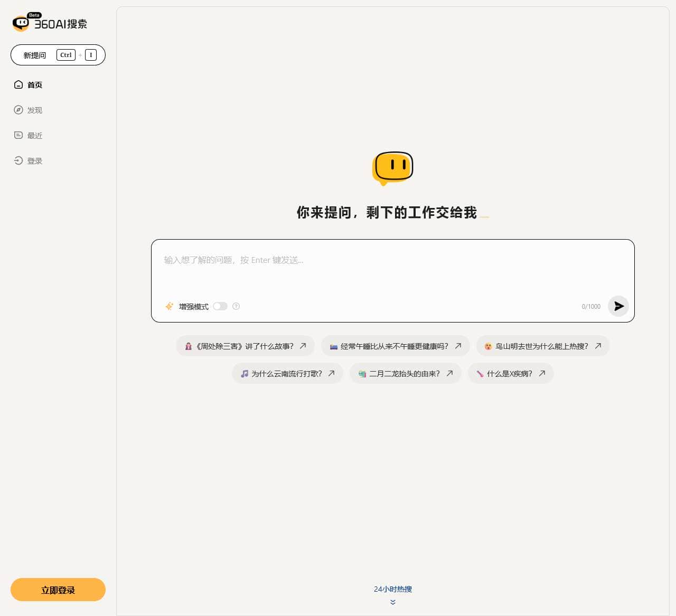Click the 登录 sidebar icon

pos(18,160)
